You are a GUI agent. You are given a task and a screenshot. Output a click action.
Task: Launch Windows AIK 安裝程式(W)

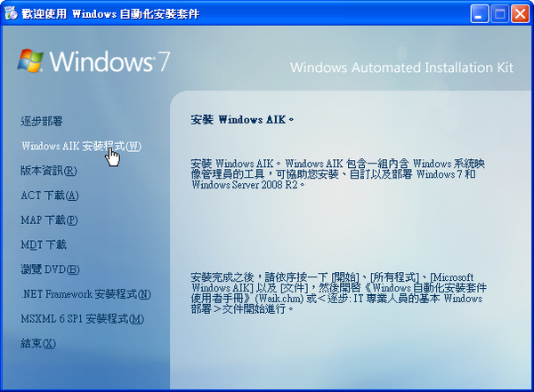click(x=81, y=146)
